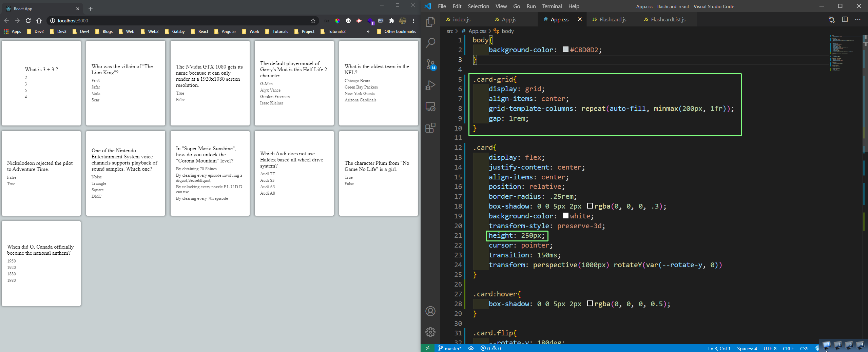868x352 pixels.
Task: Click the src breadcrumb segment
Action: click(450, 31)
